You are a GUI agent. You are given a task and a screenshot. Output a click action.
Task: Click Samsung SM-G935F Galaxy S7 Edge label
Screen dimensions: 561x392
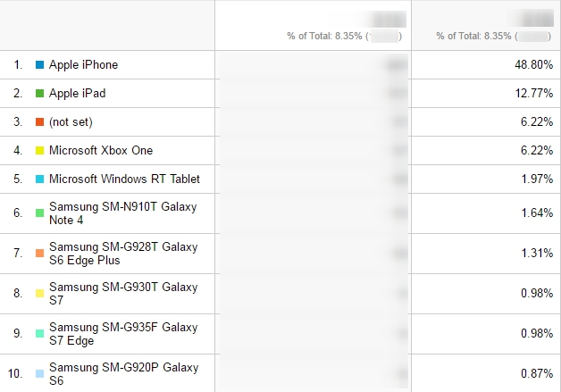[x=123, y=334]
